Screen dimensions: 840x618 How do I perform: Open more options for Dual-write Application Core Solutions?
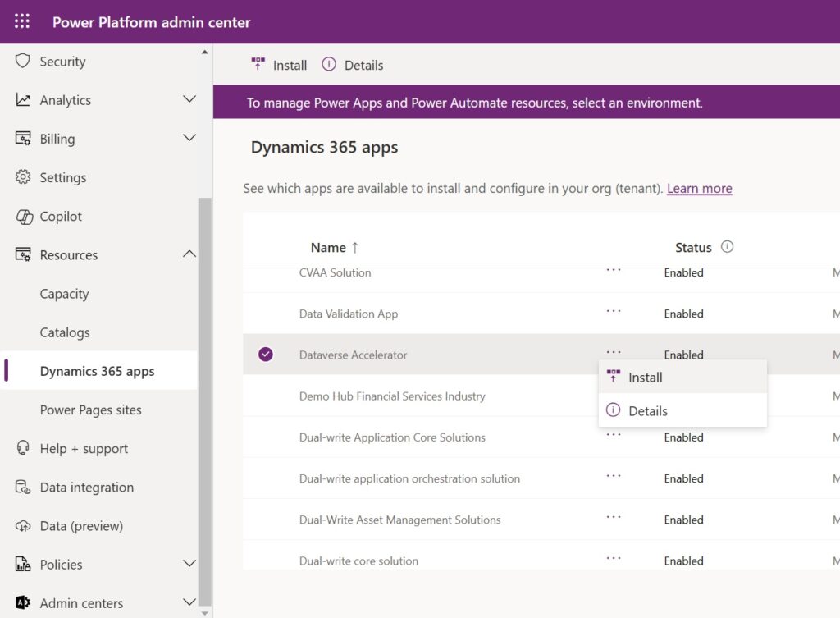click(614, 435)
